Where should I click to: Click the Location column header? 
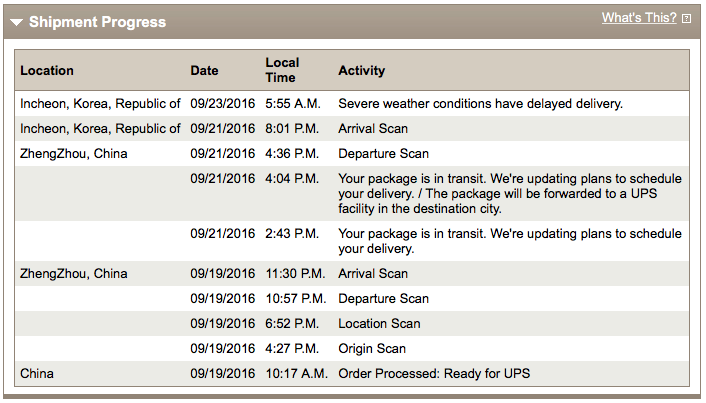pyautogui.click(x=47, y=71)
